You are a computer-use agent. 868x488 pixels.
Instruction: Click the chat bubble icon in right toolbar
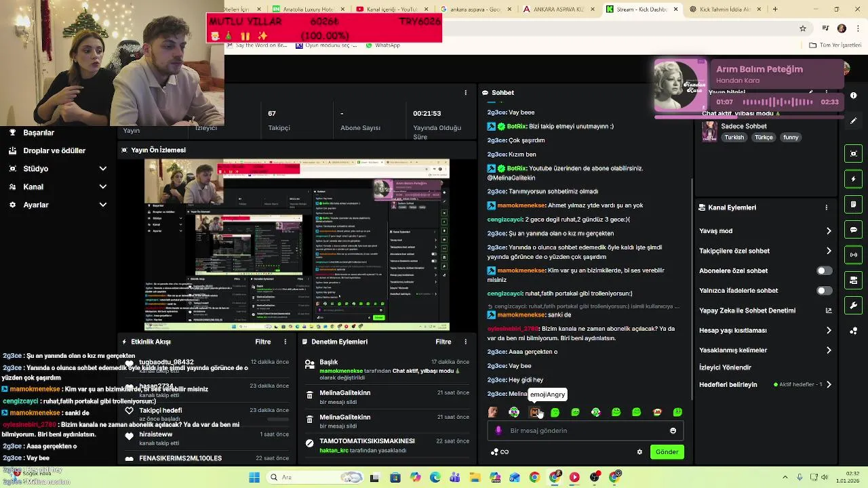click(853, 230)
